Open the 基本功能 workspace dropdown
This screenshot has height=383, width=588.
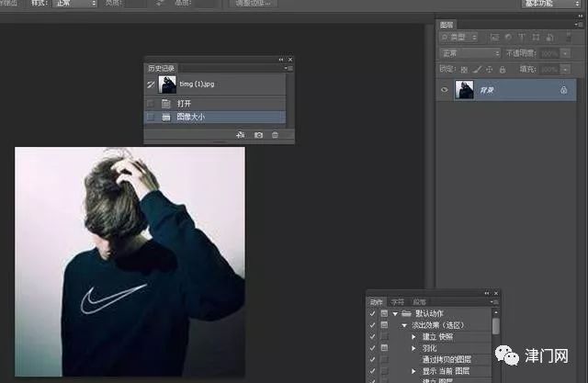pyautogui.click(x=549, y=4)
